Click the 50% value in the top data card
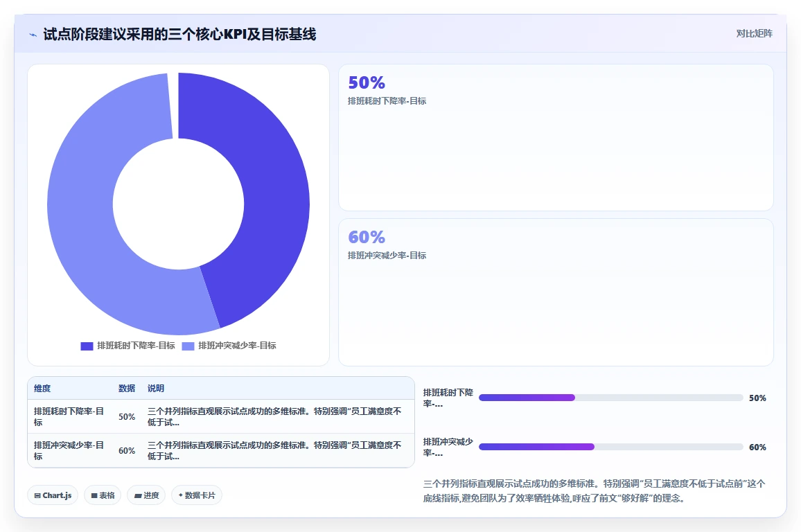Screen dimensions: 801x532 [367, 82]
